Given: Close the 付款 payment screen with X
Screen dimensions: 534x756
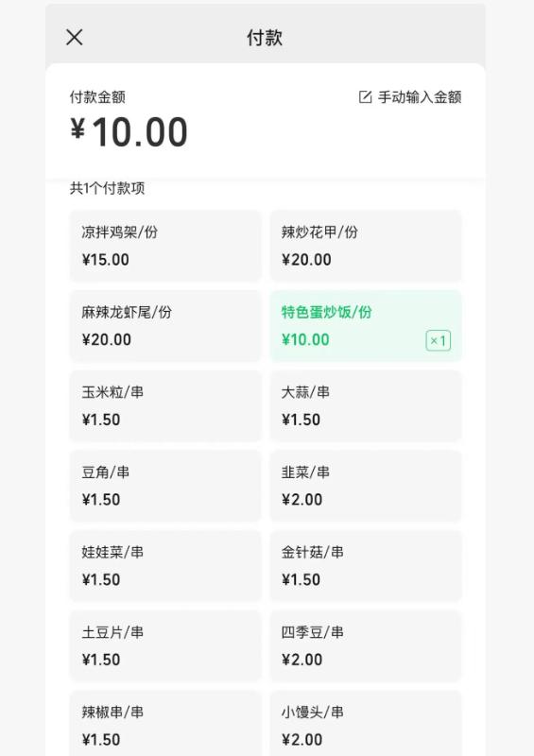Looking at the screenshot, I should (75, 37).
